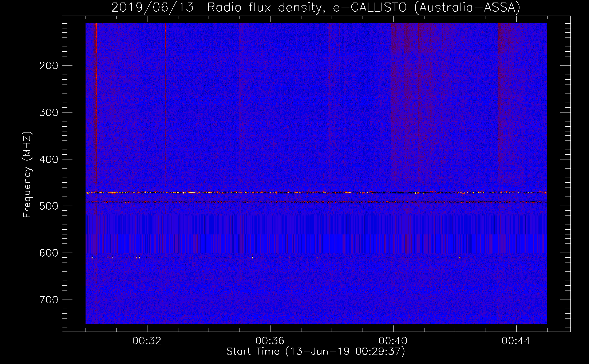Click the 00:32 time tick label
The width and height of the screenshot is (589, 364).
click(x=147, y=341)
